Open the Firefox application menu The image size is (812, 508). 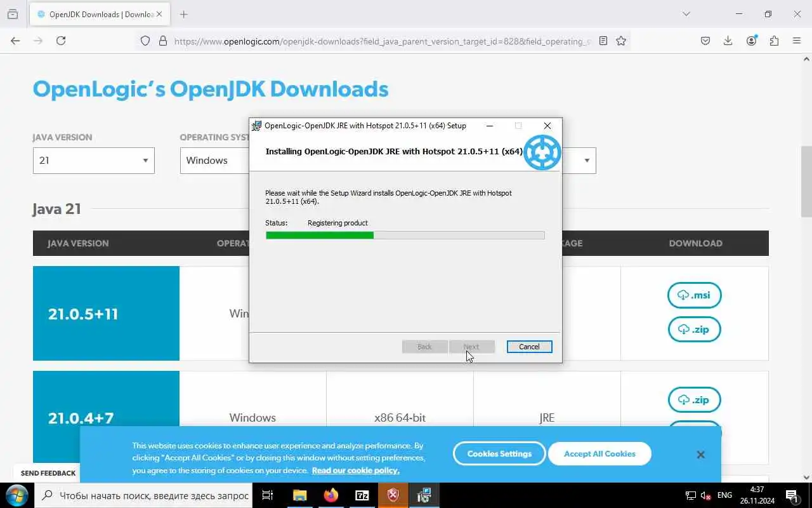tap(797, 41)
